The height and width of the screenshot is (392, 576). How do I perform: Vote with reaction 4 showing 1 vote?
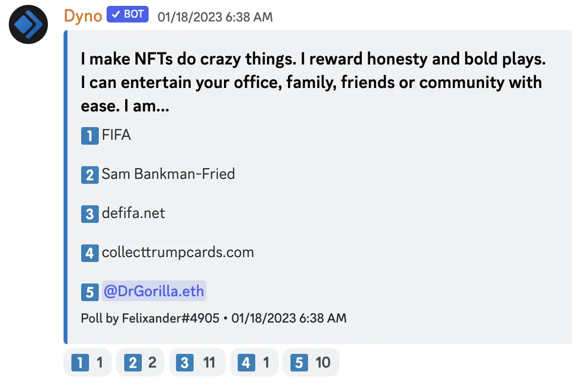[254, 363]
